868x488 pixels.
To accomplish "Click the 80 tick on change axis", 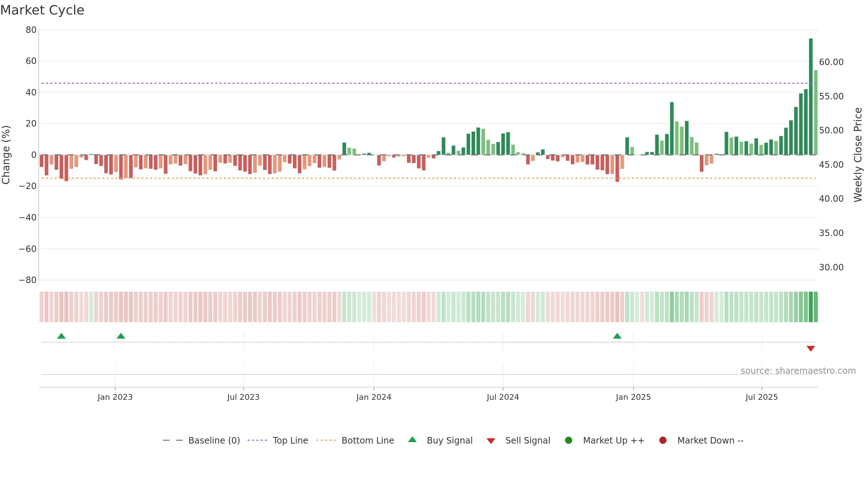I will coord(31,30).
